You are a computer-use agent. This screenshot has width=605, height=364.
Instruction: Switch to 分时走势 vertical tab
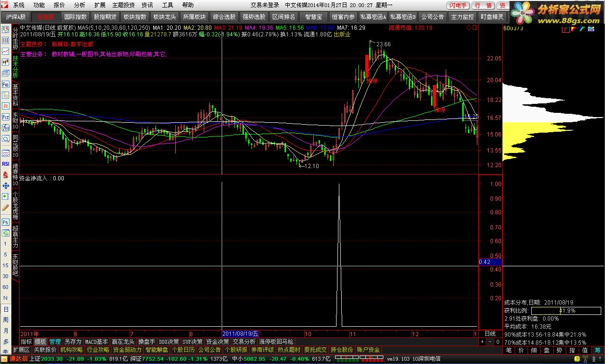coord(16,39)
